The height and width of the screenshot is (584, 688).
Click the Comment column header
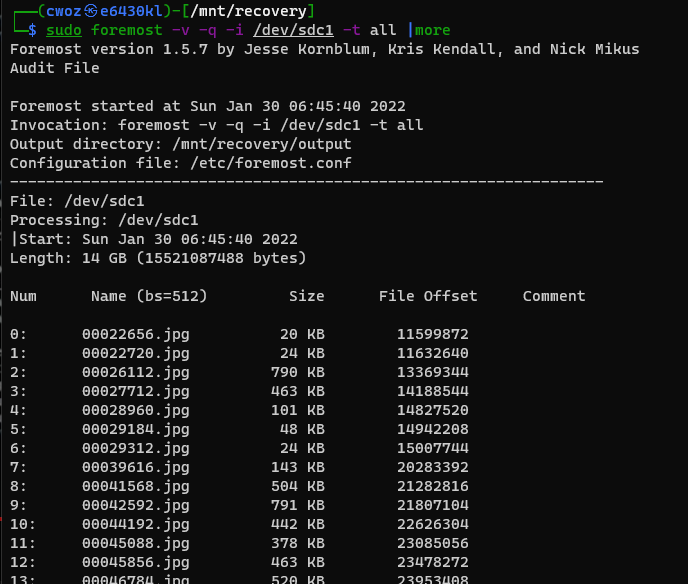pyautogui.click(x=554, y=296)
